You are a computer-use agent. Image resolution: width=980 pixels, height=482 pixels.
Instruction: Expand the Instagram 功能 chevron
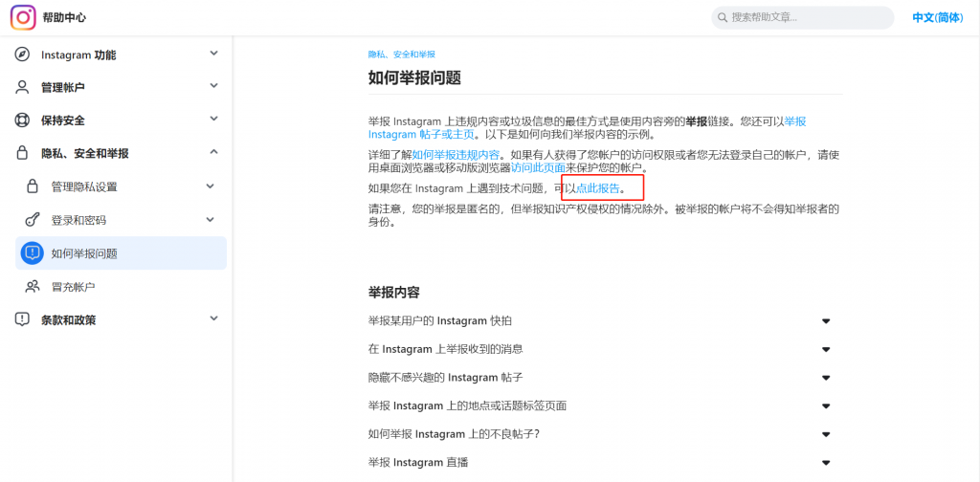point(213,54)
